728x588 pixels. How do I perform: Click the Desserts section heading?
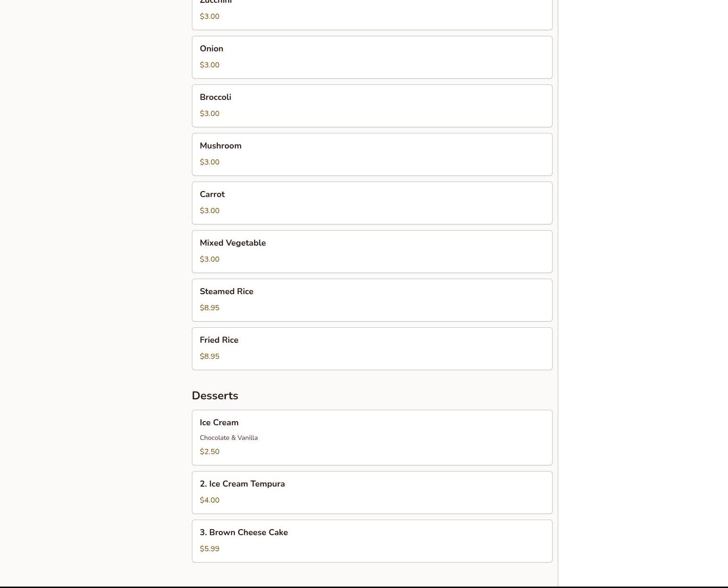tap(215, 396)
